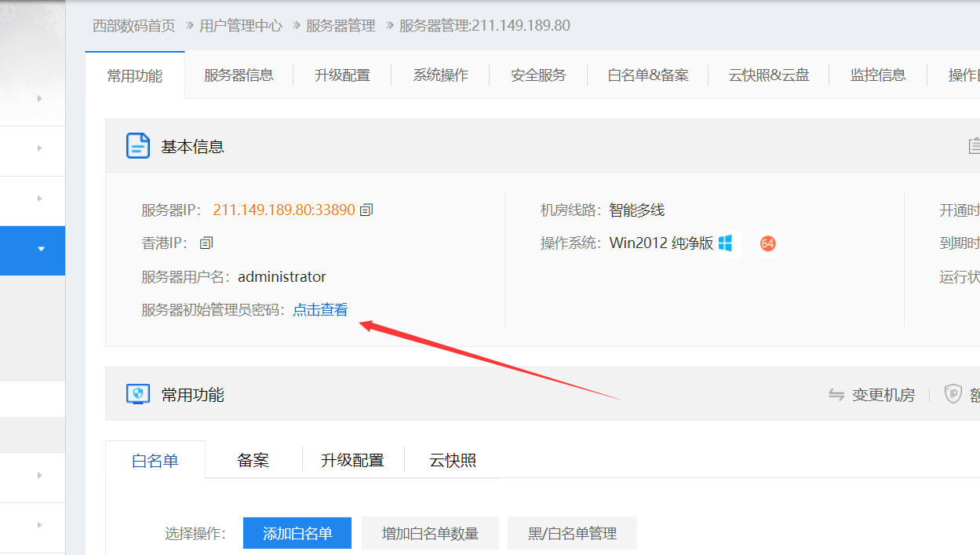Click the Windows logo beside Win2012 纯净版
The width and height of the screenshot is (980, 555).
pyautogui.click(x=726, y=243)
